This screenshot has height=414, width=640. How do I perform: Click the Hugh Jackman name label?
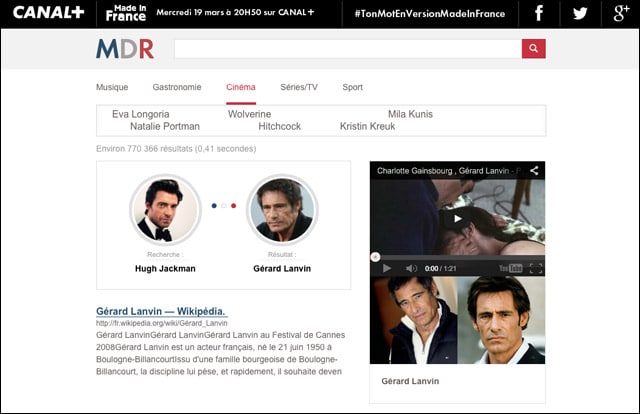point(165,269)
